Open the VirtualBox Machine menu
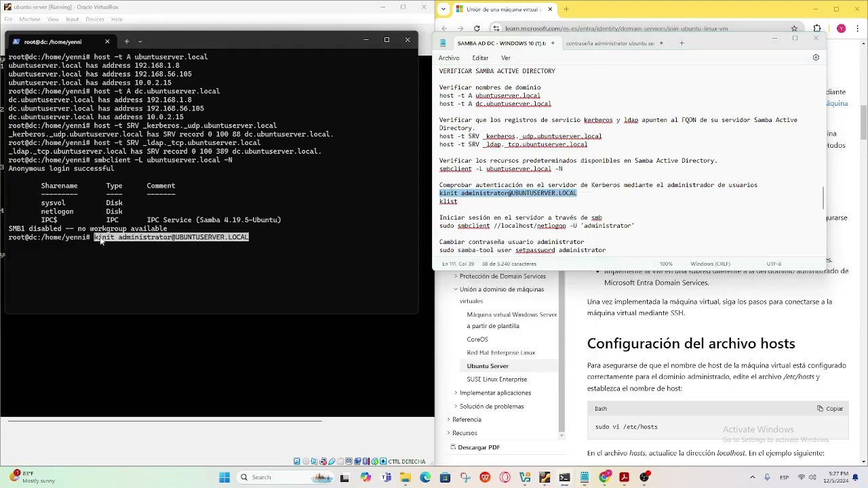This screenshot has height=488, width=868. [x=30, y=19]
